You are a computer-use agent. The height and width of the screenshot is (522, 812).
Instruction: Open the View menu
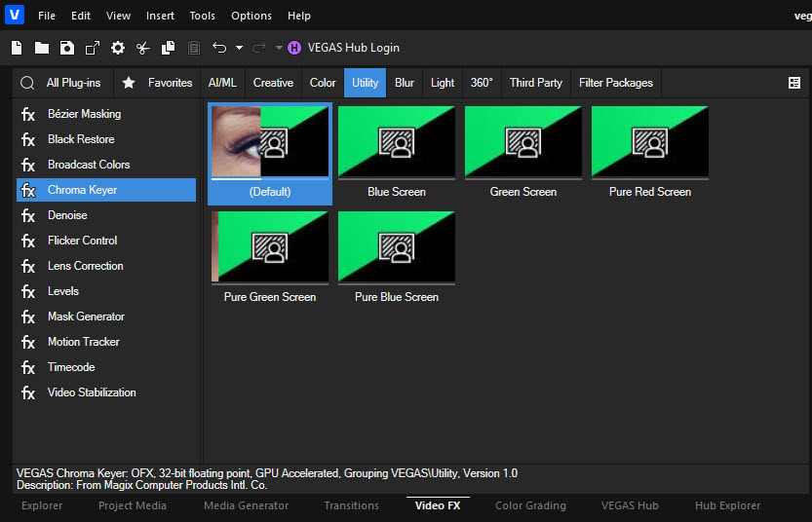coord(118,16)
